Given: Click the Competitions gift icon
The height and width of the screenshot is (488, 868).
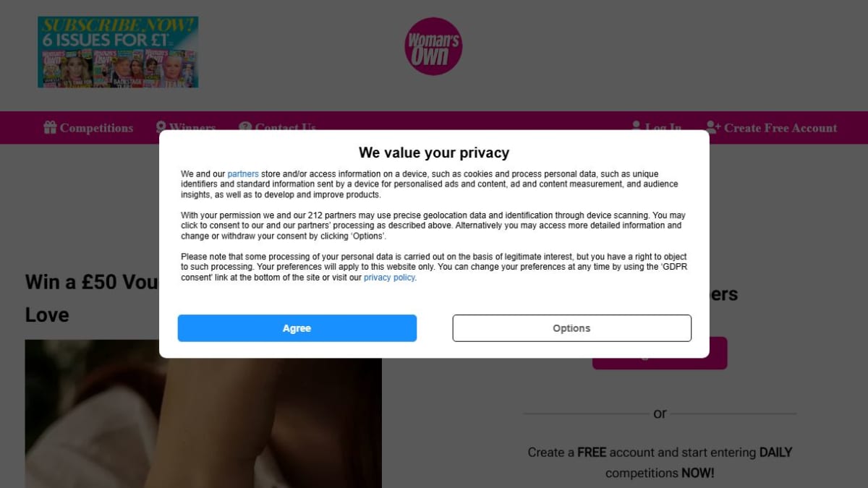Looking at the screenshot, I should [50, 128].
